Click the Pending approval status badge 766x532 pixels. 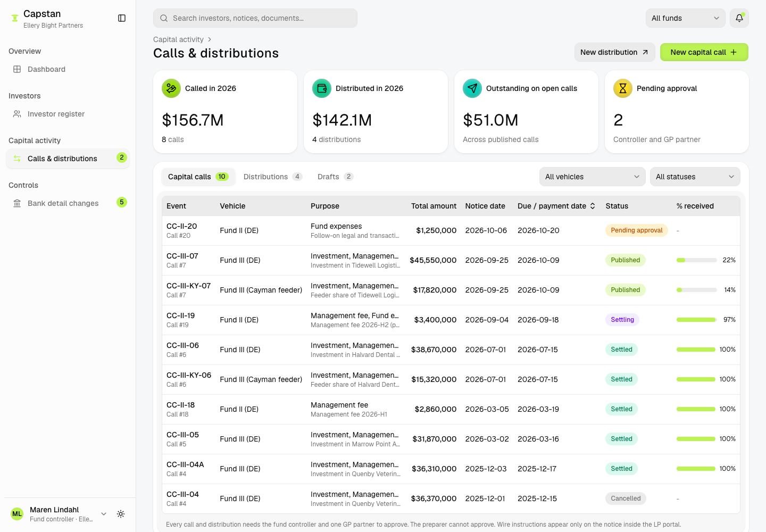click(637, 230)
